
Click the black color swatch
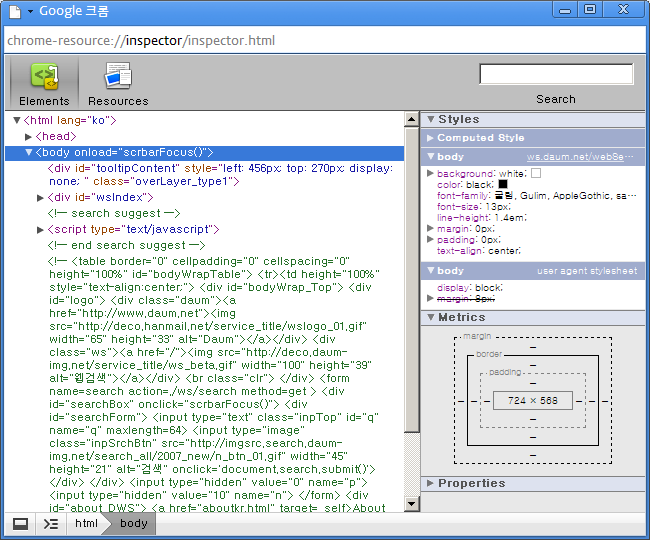pyautogui.click(x=503, y=184)
